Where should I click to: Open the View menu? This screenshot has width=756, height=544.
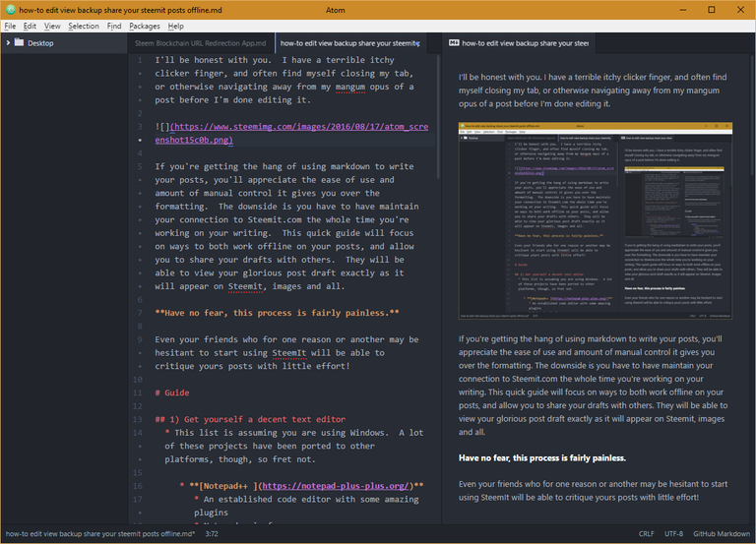coord(52,26)
